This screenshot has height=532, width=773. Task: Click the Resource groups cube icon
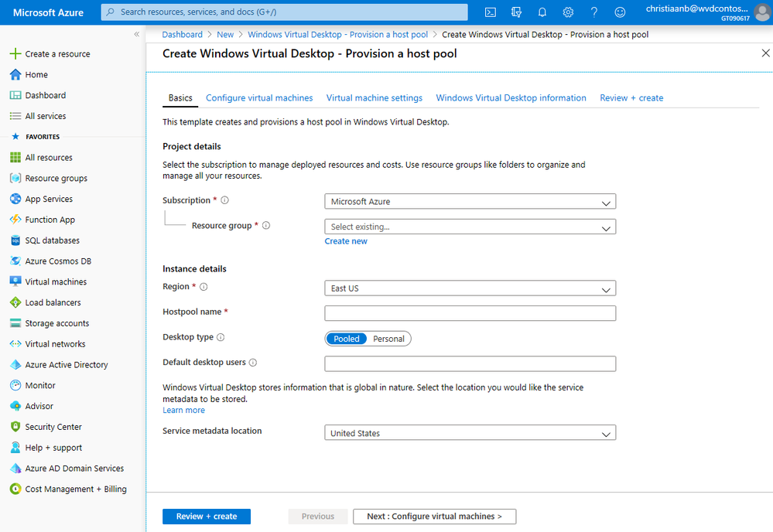(15, 178)
